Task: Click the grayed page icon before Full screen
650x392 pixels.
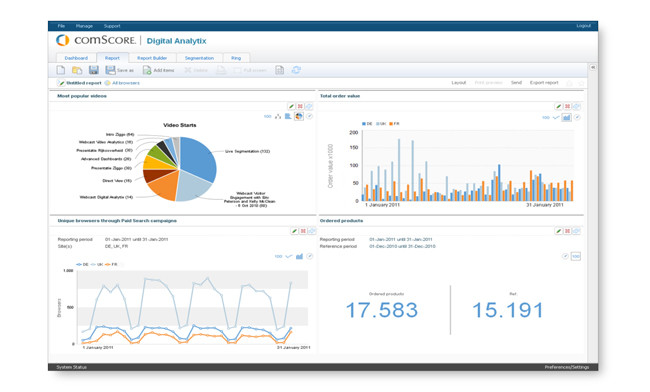Action: pos(221,70)
